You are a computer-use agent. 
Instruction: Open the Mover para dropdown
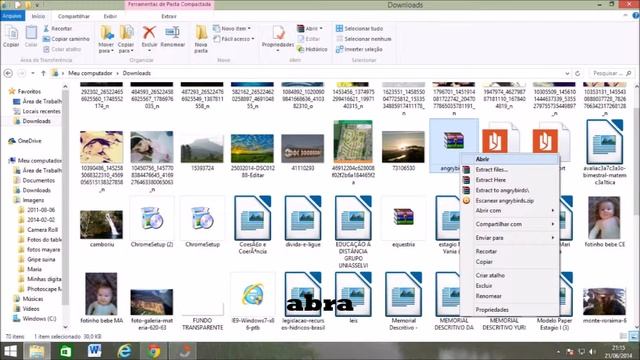tap(106, 39)
